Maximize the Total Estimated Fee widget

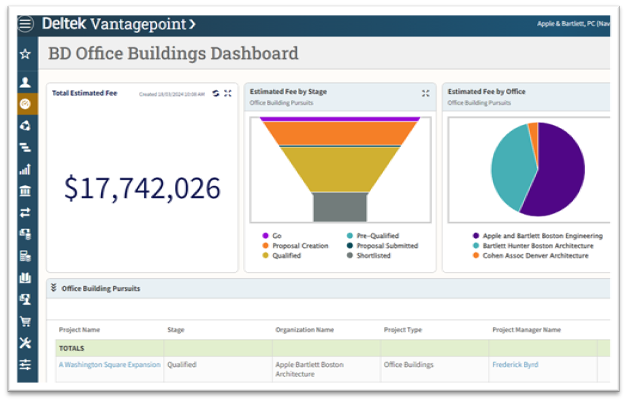click(x=228, y=93)
